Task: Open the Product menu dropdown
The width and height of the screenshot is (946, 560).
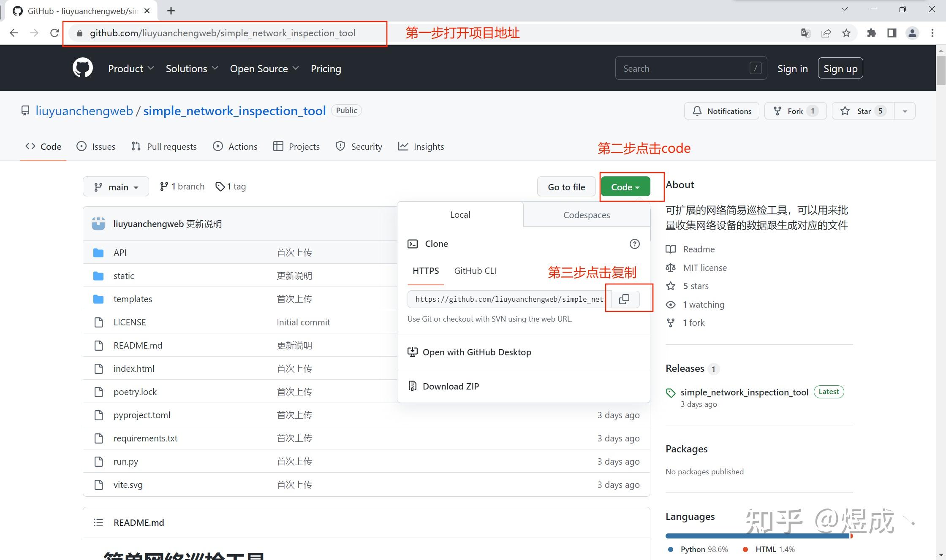Action: pyautogui.click(x=130, y=68)
